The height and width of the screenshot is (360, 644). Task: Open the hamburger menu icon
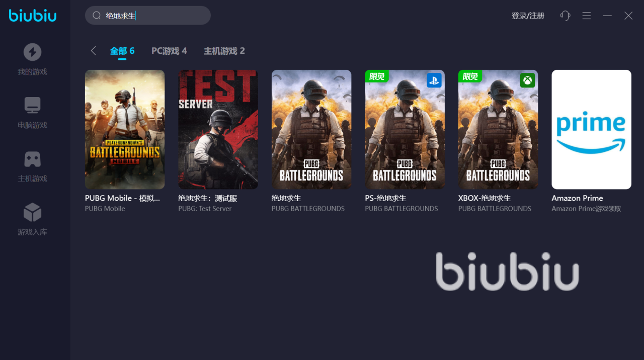[587, 16]
